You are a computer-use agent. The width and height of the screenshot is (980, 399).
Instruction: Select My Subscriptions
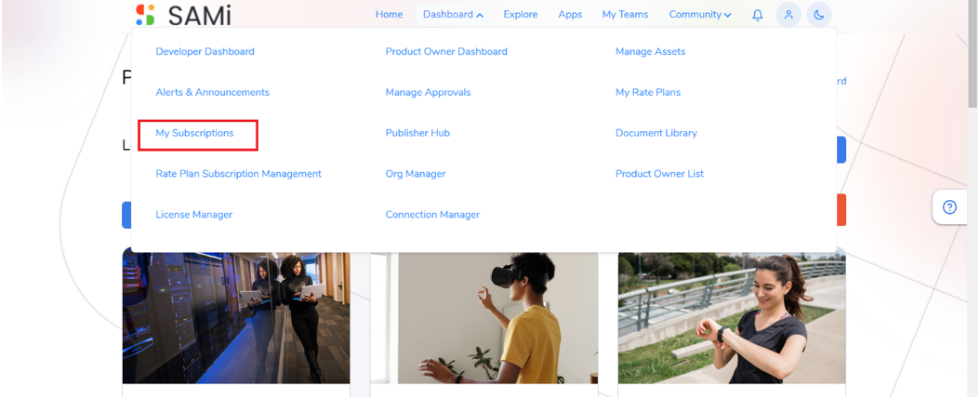pyautogui.click(x=194, y=133)
